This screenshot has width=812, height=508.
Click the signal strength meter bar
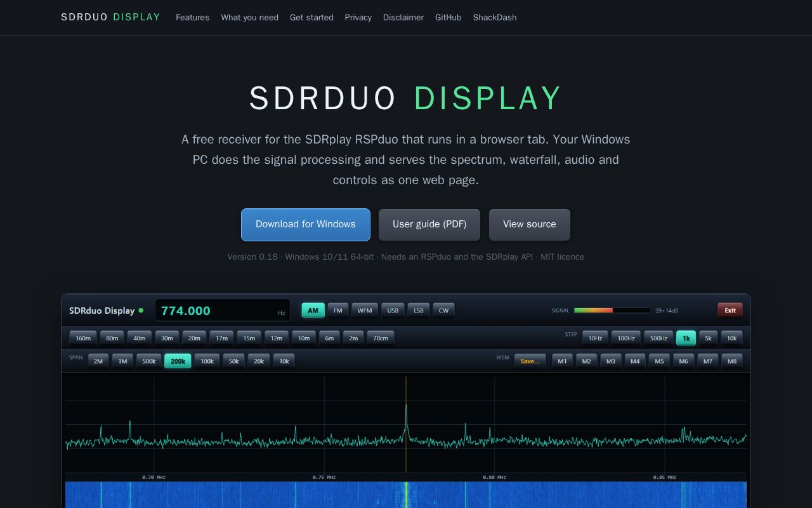[x=612, y=311]
